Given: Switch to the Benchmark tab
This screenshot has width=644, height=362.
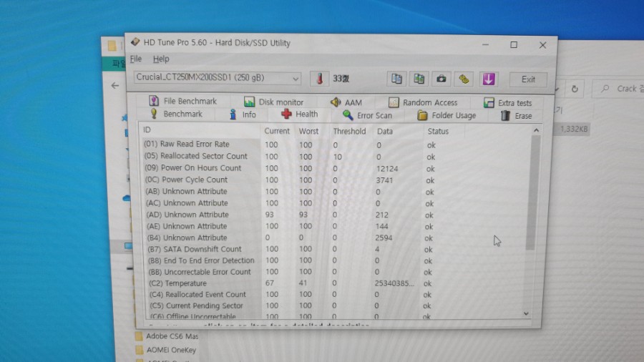Looking at the screenshot, I should 176,114.
